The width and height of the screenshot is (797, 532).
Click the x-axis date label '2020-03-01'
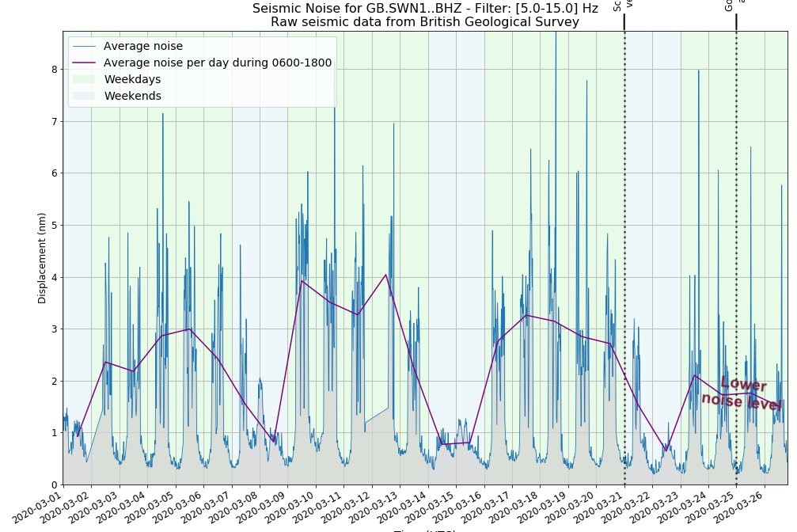click(39, 507)
